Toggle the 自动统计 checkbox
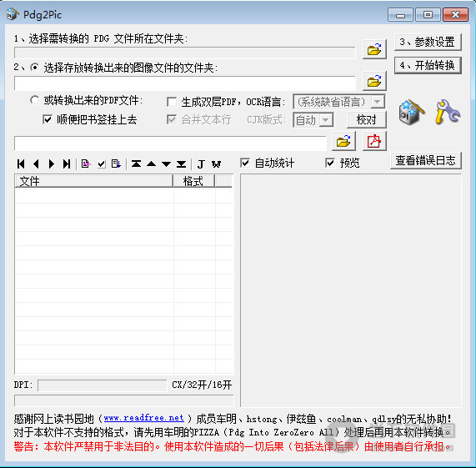 click(245, 163)
